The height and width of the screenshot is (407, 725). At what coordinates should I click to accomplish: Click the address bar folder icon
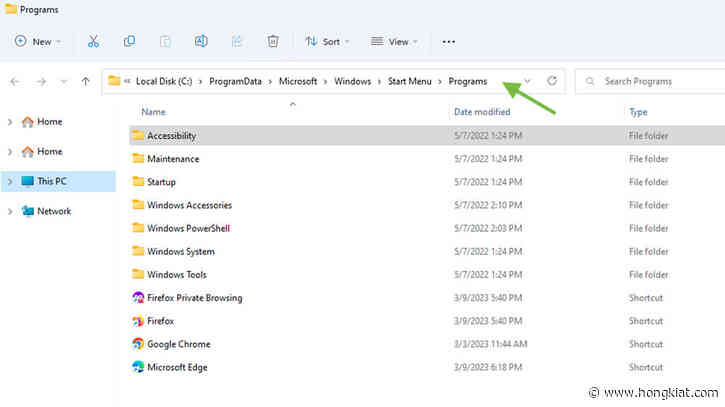tap(114, 81)
